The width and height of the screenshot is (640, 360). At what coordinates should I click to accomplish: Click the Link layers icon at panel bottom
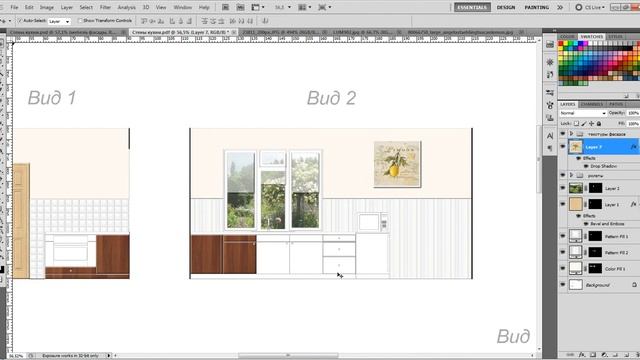coord(571,355)
